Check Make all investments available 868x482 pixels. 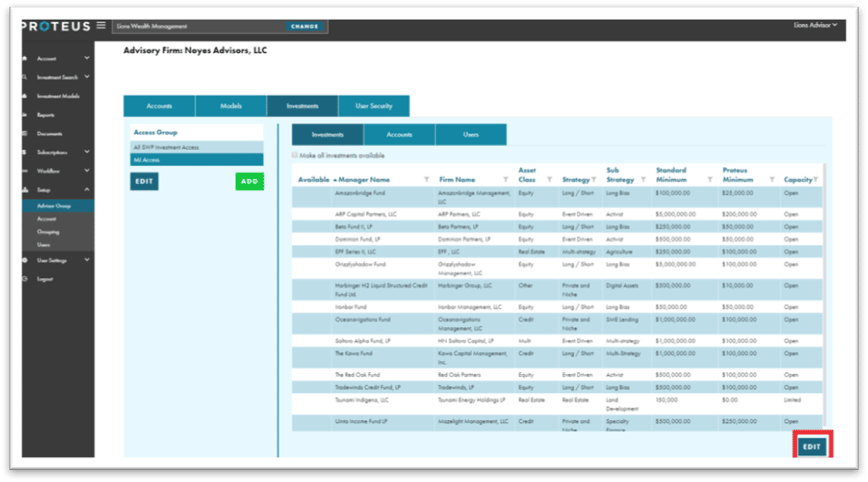[x=295, y=156]
